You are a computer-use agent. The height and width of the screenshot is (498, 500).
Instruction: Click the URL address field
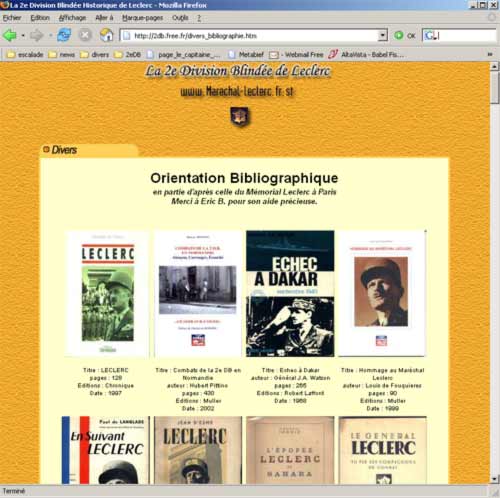coord(249,36)
